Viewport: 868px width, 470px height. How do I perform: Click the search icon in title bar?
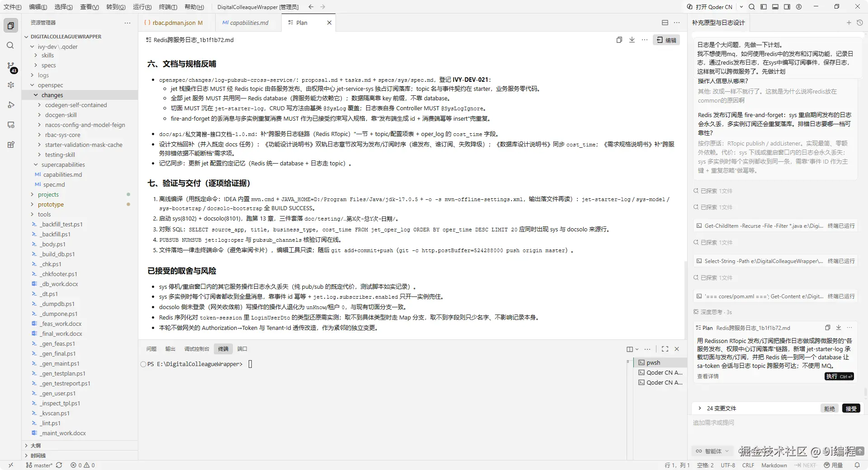point(752,7)
